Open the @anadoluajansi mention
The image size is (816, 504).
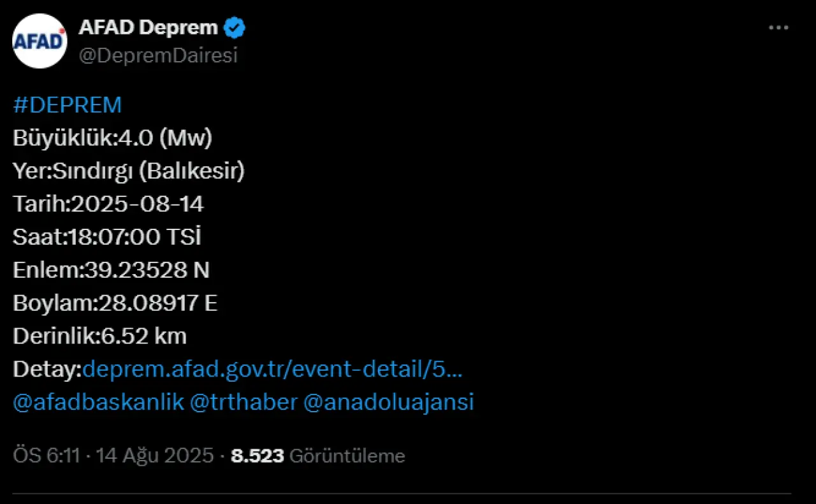click(x=388, y=403)
